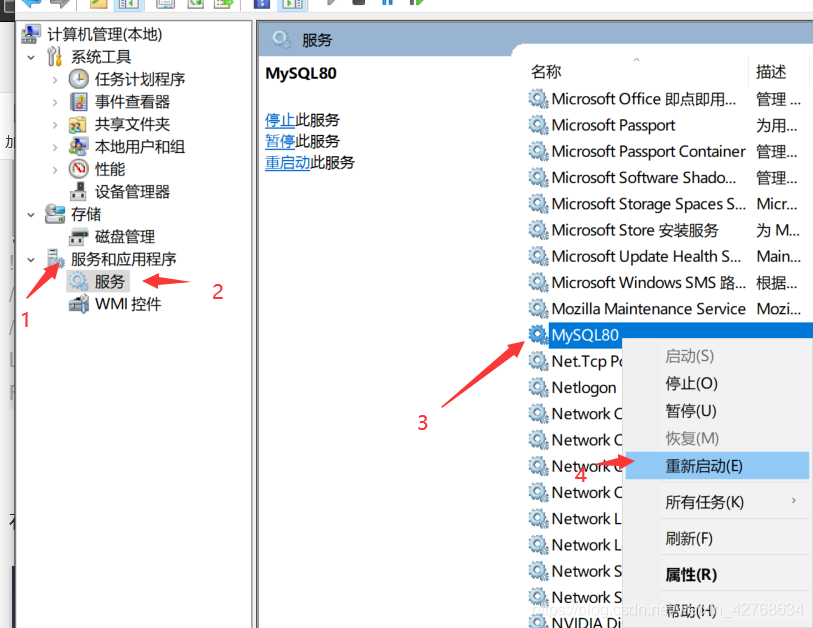Click the Mozi... description of Mozilla Maintenance Service
Screen dimensions: 813x628
(x=779, y=309)
